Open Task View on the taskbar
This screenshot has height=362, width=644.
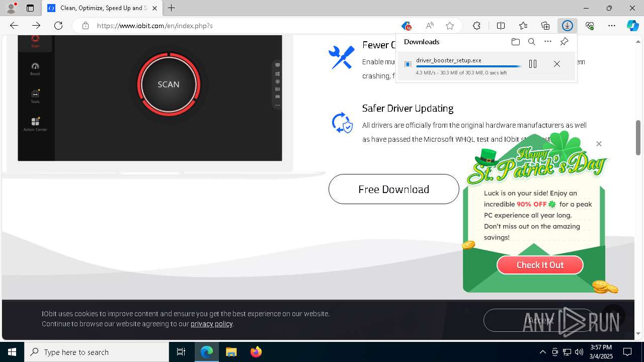pos(181,352)
